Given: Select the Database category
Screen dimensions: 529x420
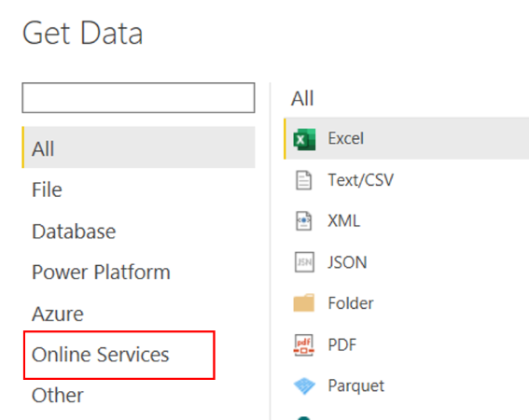Looking at the screenshot, I should tap(74, 231).
